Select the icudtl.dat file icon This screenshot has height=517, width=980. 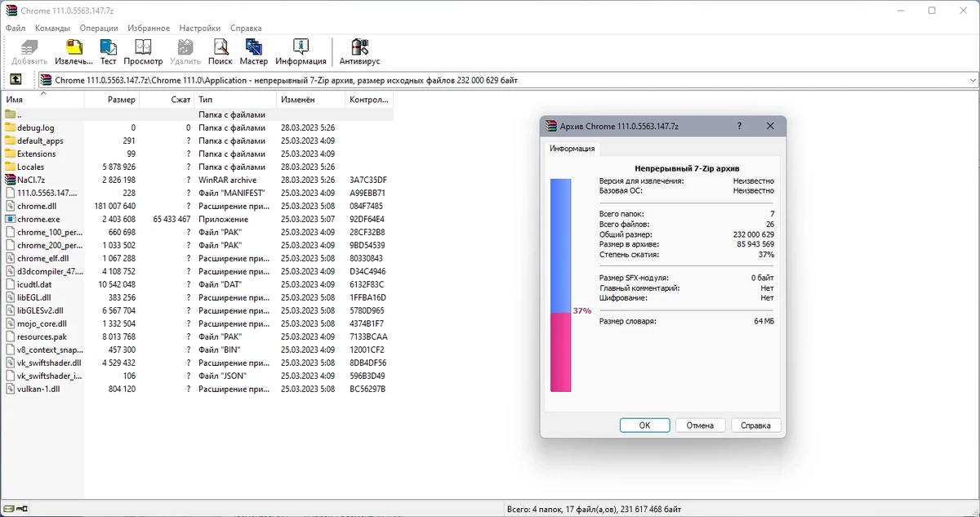coord(11,284)
